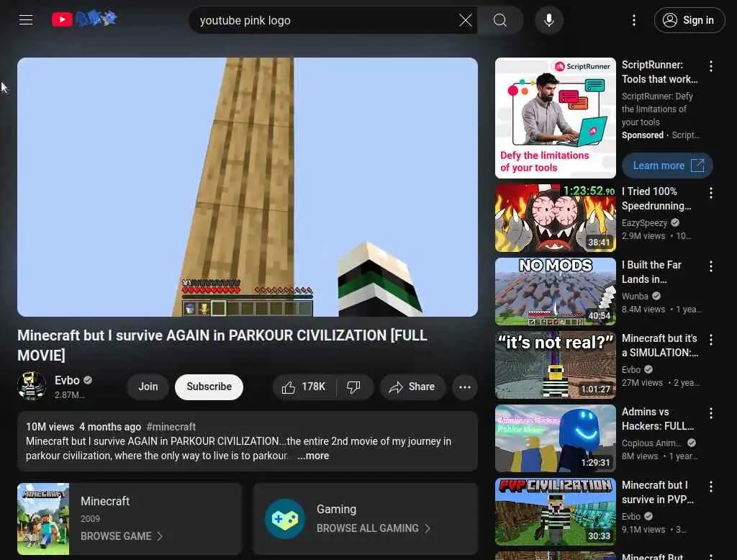Screen dimensions: 737x560
Task: Open title 'Admins vs Hackers: FULL...'
Action: (x=658, y=418)
